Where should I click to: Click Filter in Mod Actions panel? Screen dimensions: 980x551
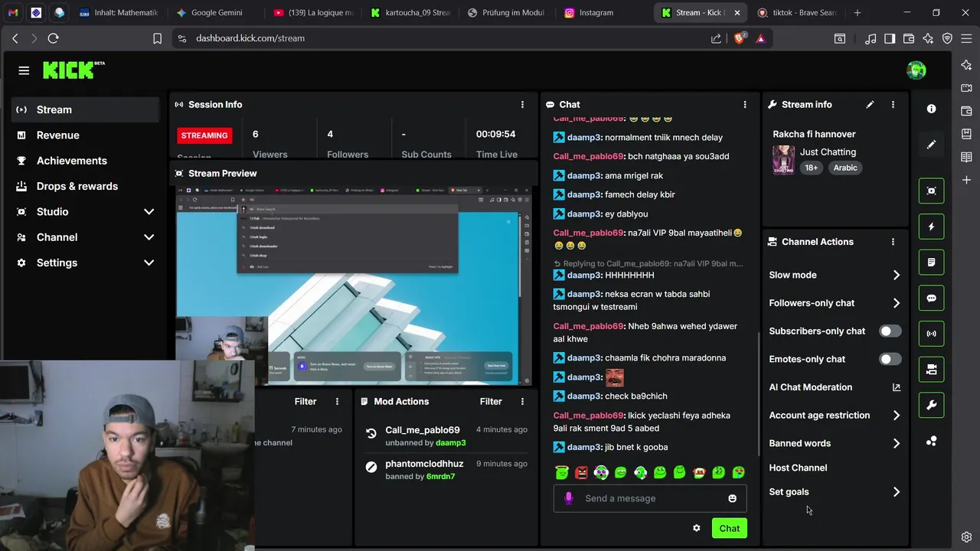tap(491, 402)
